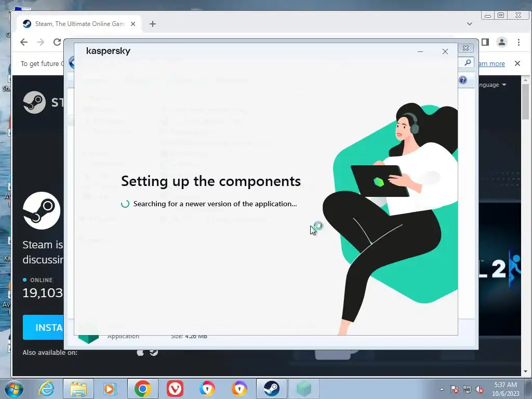Switch to Kaspersky installer in taskbar
The height and width of the screenshot is (399, 532).
pos(303,389)
